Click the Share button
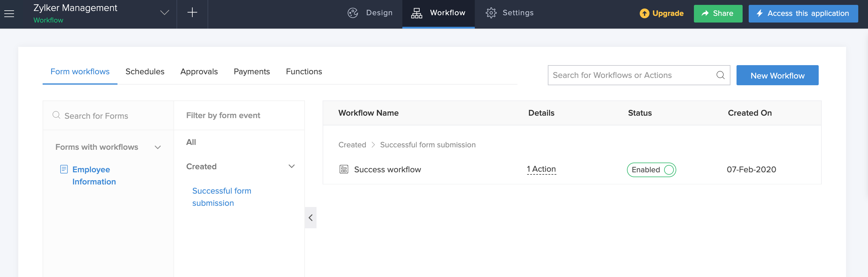 (x=718, y=13)
